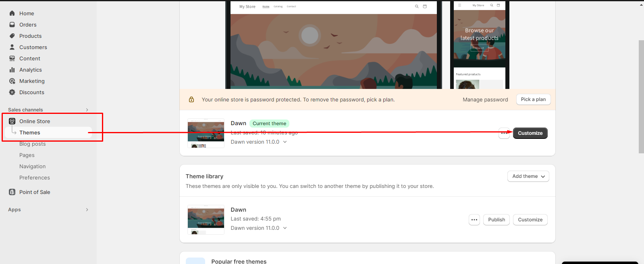The image size is (644, 264).
Task: Open Navigation submenu item
Action: click(x=33, y=166)
